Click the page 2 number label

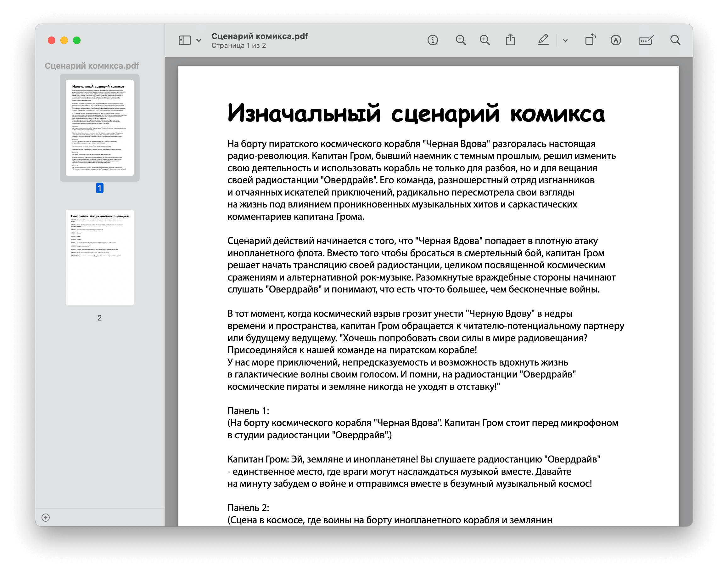point(99,318)
